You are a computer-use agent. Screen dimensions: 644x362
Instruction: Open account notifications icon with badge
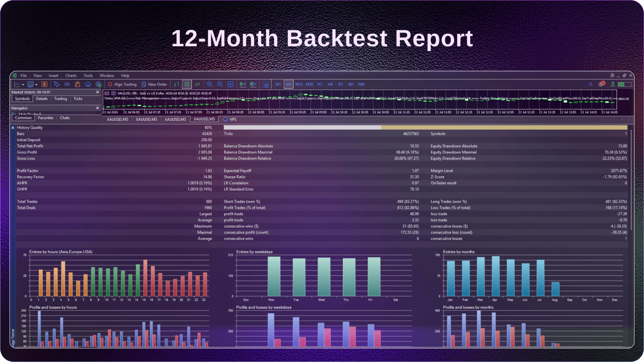pyautogui.click(x=602, y=84)
